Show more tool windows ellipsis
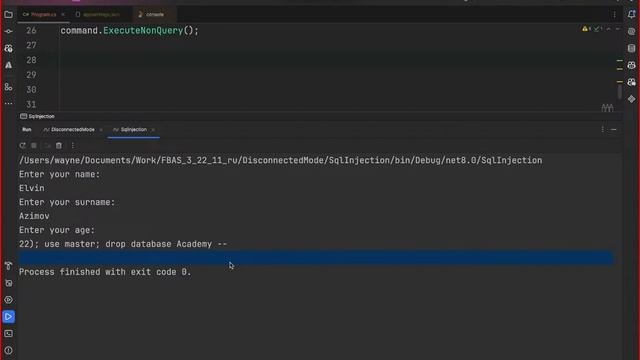The height and width of the screenshot is (360, 640). [x=8, y=104]
